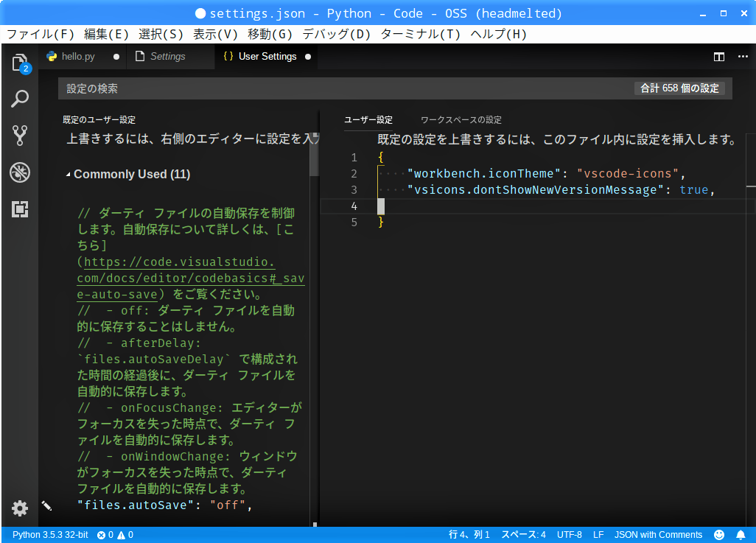The height and width of the screenshot is (543, 756).
Task: Click vsicons.dontShowNewVersionMessage key
Action: click(x=536, y=190)
